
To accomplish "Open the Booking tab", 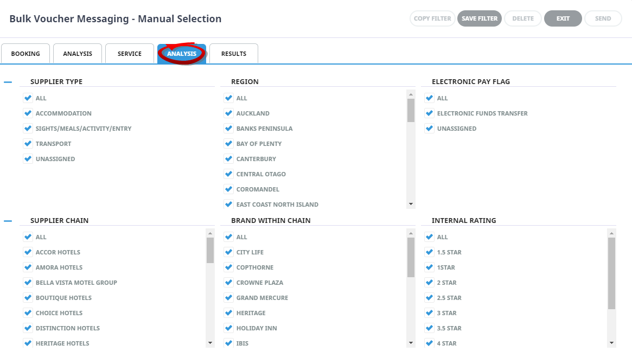I will point(25,54).
